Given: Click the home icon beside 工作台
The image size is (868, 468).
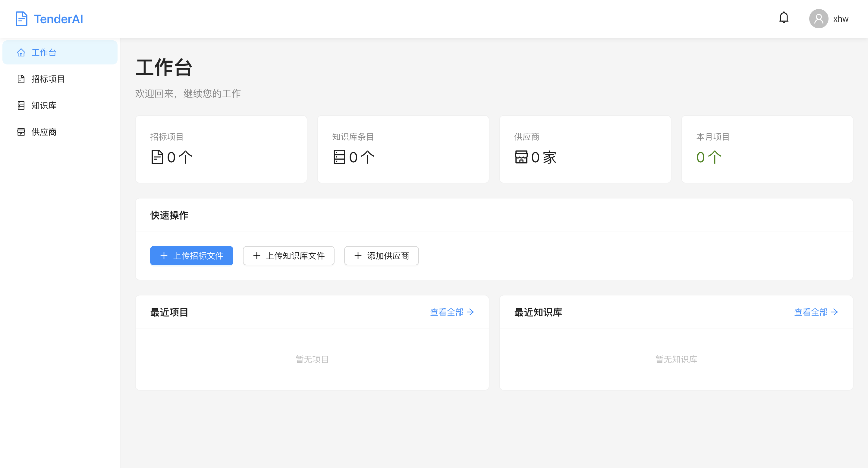Looking at the screenshot, I should (x=21, y=52).
